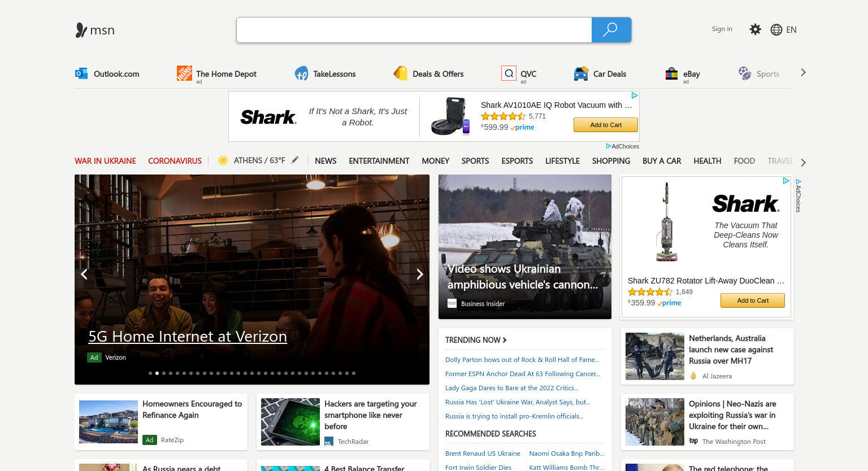Open LIFESTYLE category
868x471 pixels.
562,161
